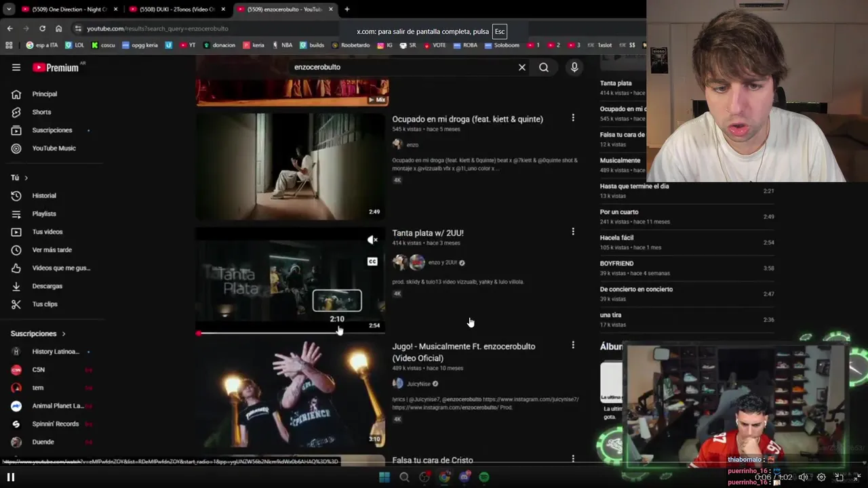Seek the Tanta plata preview progress bar
The width and height of the screenshot is (868, 488).
pyautogui.click(x=291, y=333)
